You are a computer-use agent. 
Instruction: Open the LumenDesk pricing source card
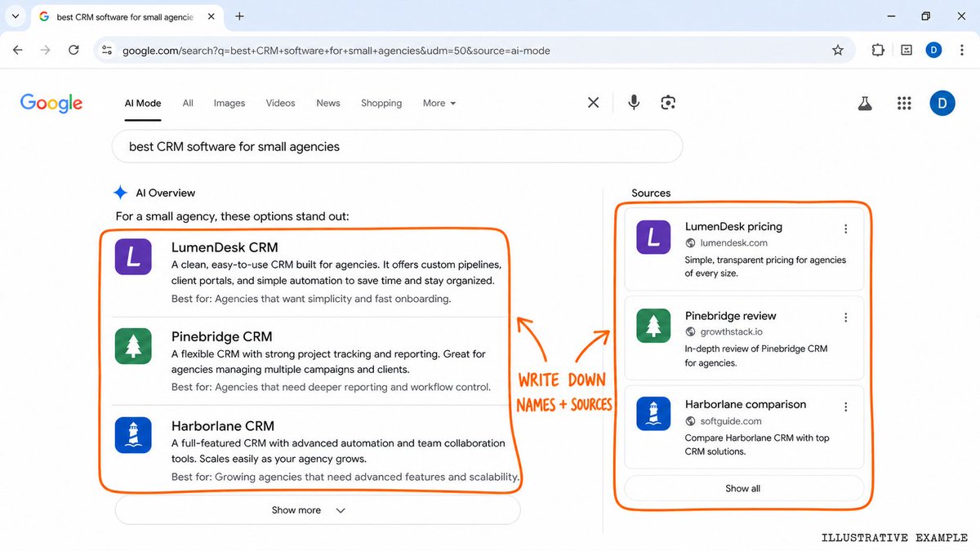click(x=744, y=249)
